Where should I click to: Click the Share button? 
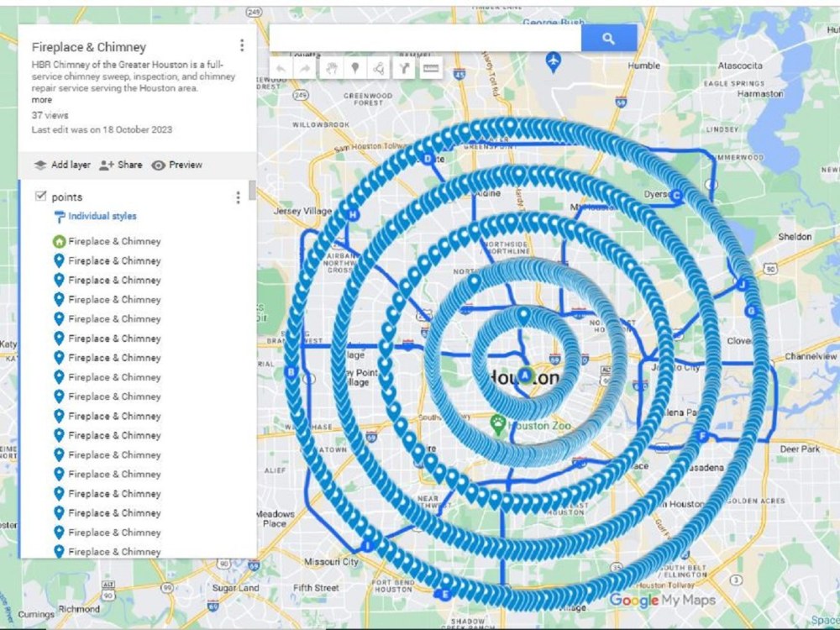(x=120, y=165)
